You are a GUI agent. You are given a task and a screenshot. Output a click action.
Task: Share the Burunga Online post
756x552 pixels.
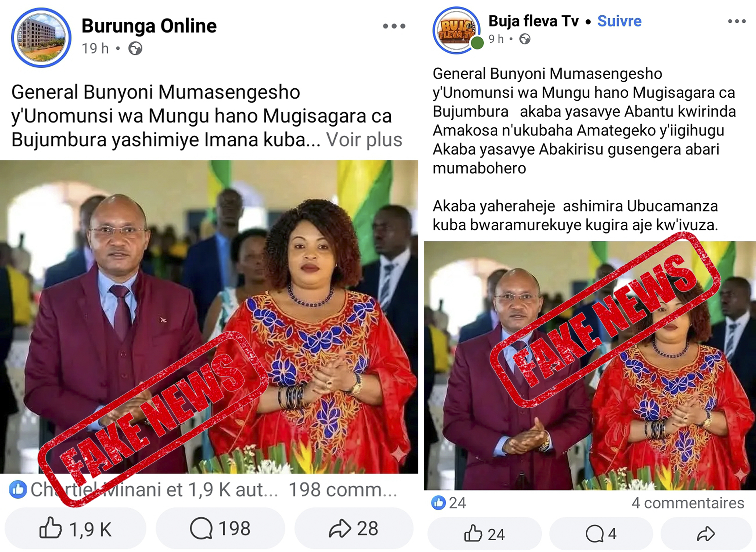pyautogui.click(x=354, y=529)
